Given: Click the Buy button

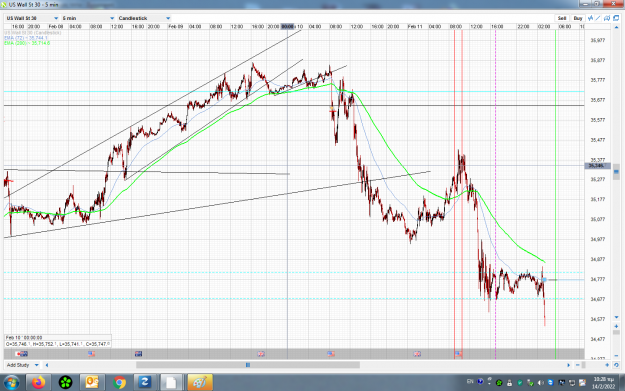Looking at the screenshot, I should point(578,18).
